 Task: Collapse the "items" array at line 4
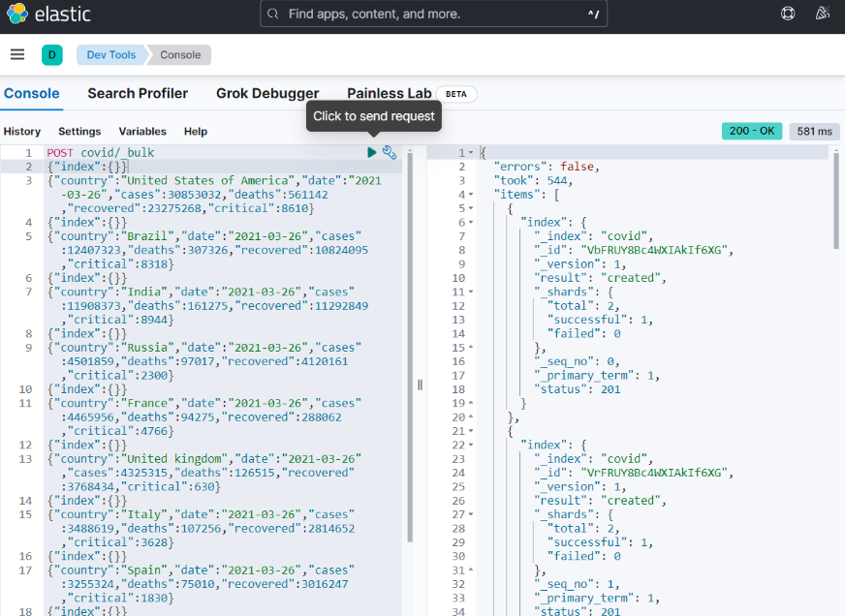[x=471, y=195]
